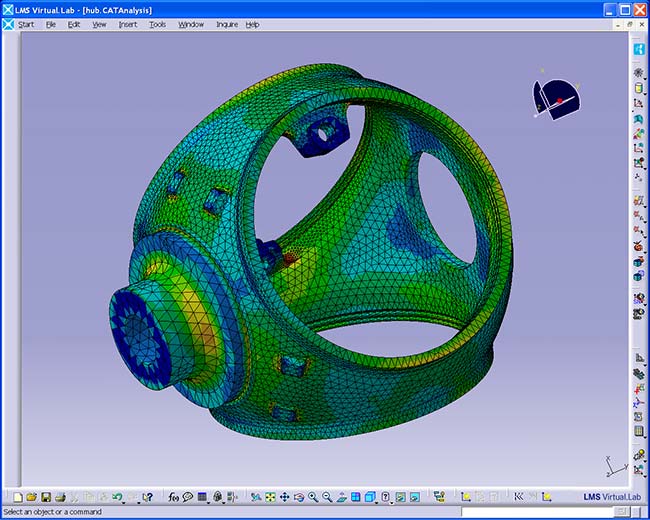650x520 pixels.
Task: Toggle the Fly mode view button
Action: (256, 496)
